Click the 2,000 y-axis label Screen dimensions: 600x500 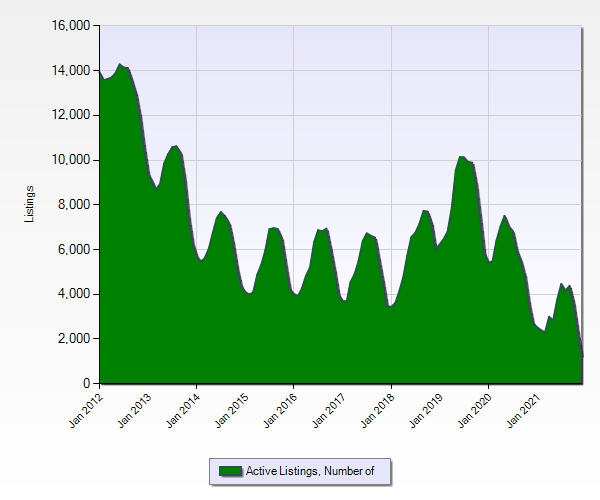point(74,339)
